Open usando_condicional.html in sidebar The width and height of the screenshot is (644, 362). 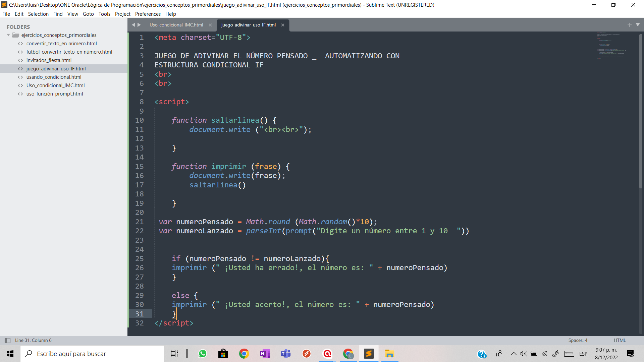coord(54,77)
